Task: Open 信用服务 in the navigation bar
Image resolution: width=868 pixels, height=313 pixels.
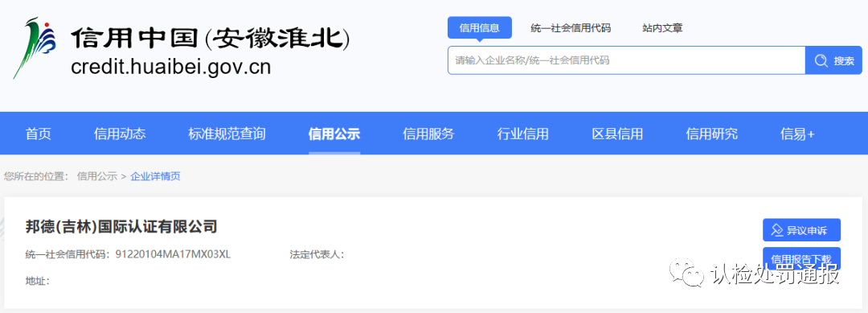Action: click(428, 134)
